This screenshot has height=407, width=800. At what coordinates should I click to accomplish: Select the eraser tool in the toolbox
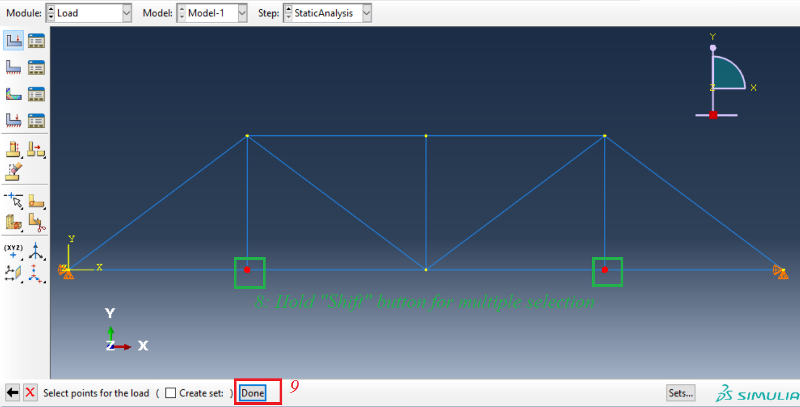click(x=14, y=171)
